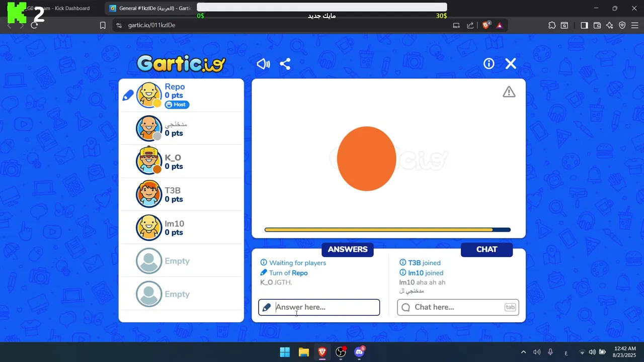Click the tab key hint in chat box
Image resolution: width=644 pixels, height=362 pixels.
[510, 307]
